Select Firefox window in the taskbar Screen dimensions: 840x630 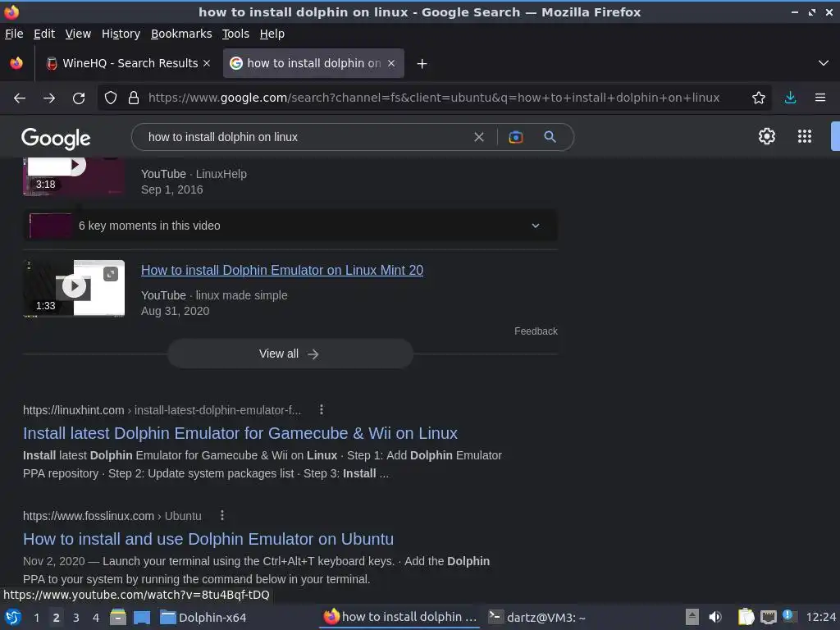(400, 617)
